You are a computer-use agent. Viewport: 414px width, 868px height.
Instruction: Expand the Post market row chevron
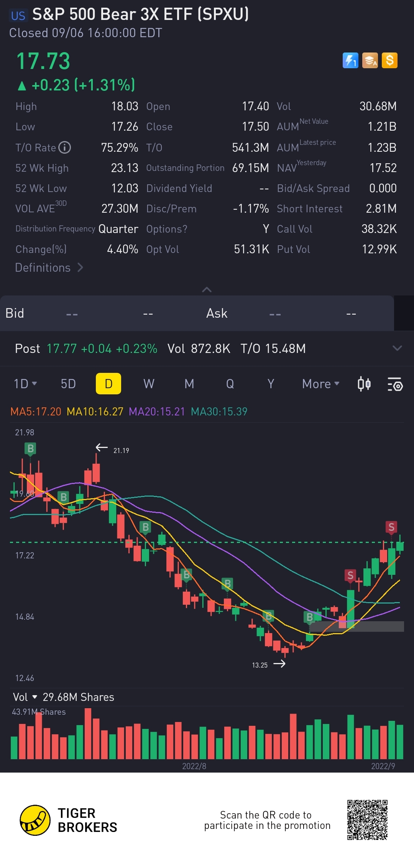(397, 348)
